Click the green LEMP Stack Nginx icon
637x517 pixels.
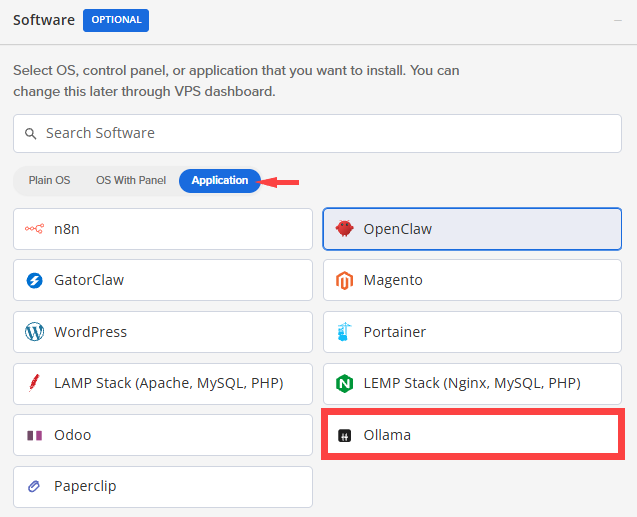(x=345, y=383)
